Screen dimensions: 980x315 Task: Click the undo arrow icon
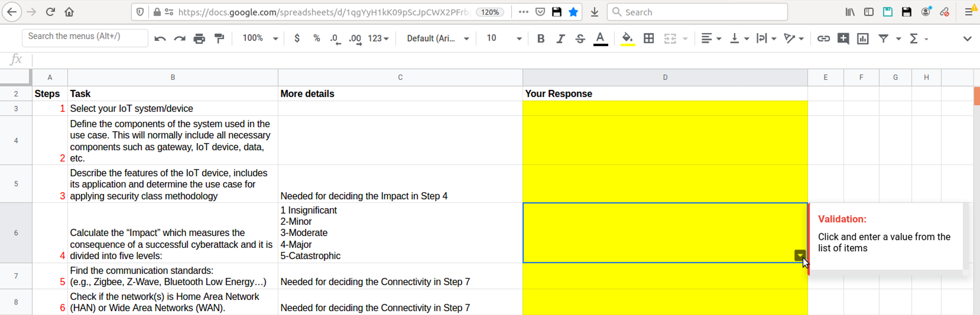point(160,38)
